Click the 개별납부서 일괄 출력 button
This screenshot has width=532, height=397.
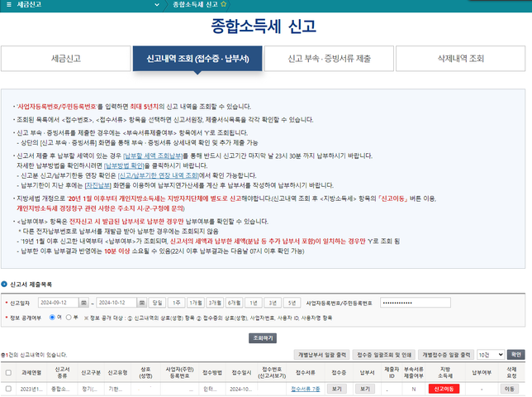(321, 354)
